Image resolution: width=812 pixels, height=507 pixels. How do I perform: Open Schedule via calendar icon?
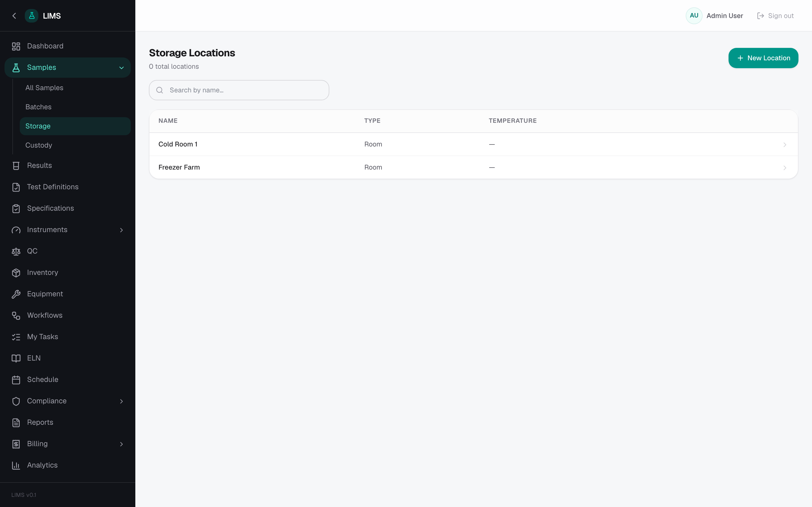pyautogui.click(x=16, y=380)
